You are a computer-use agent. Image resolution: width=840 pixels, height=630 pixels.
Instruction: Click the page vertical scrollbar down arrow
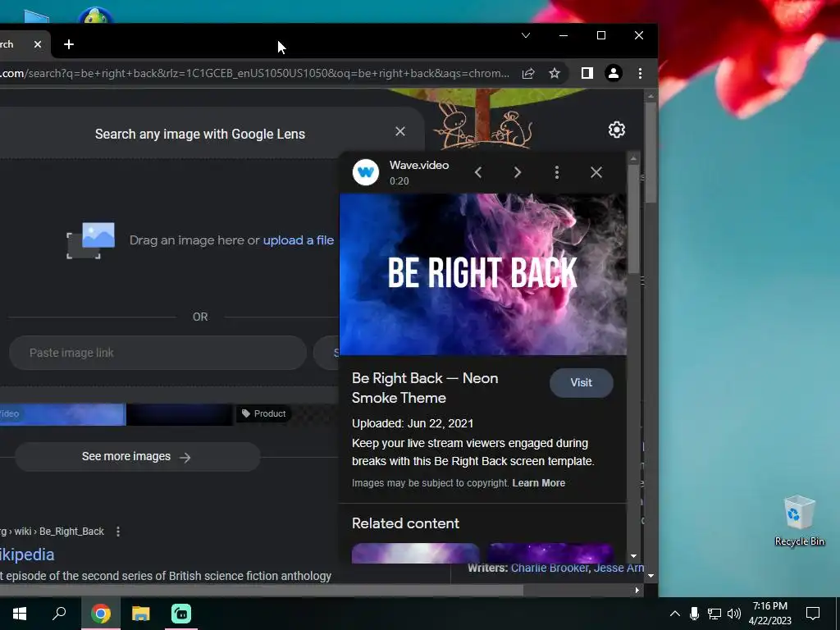point(651,576)
